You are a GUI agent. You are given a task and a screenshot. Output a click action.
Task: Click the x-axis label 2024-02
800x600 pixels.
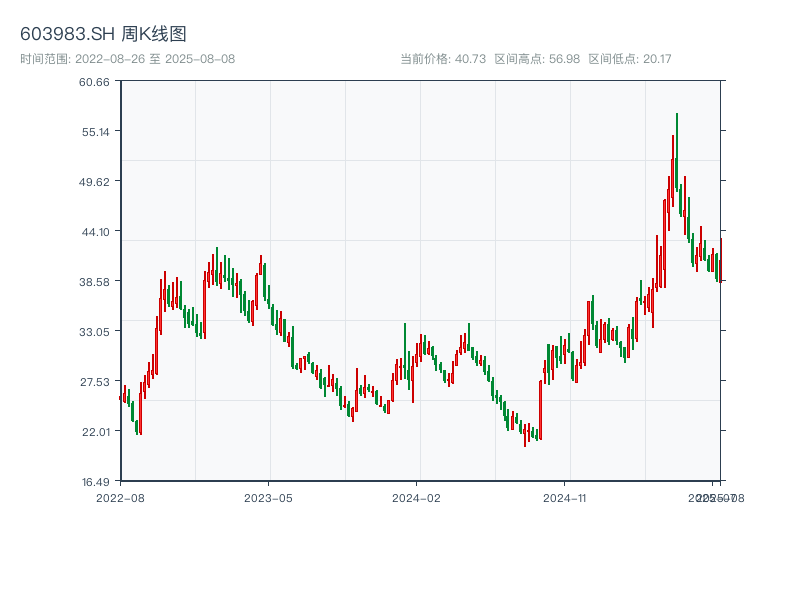416,498
